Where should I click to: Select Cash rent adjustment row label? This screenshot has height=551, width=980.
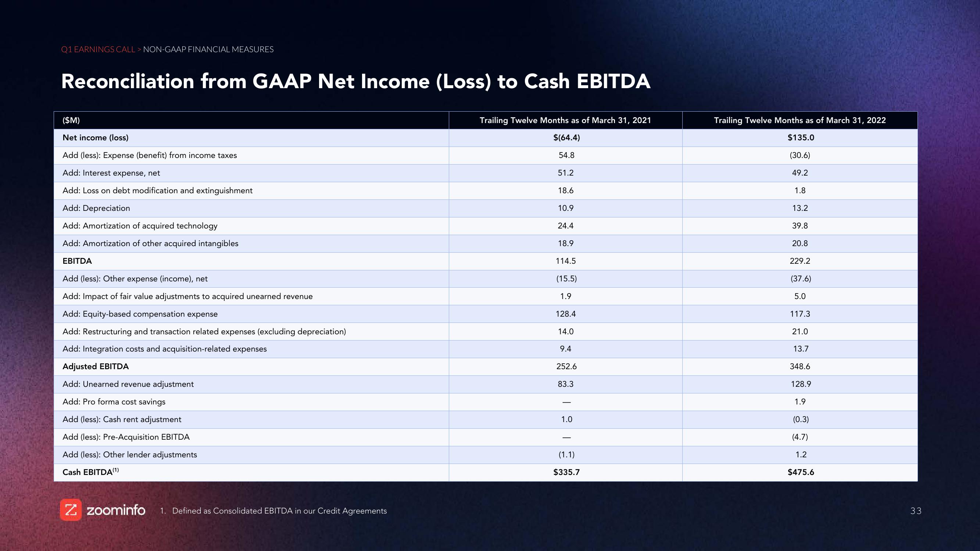pyautogui.click(x=122, y=419)
